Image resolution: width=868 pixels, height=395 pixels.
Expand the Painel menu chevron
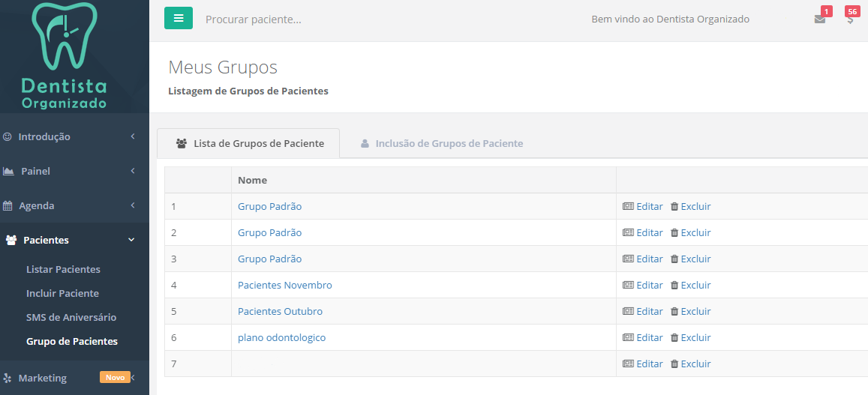click(x=132, y=171)
